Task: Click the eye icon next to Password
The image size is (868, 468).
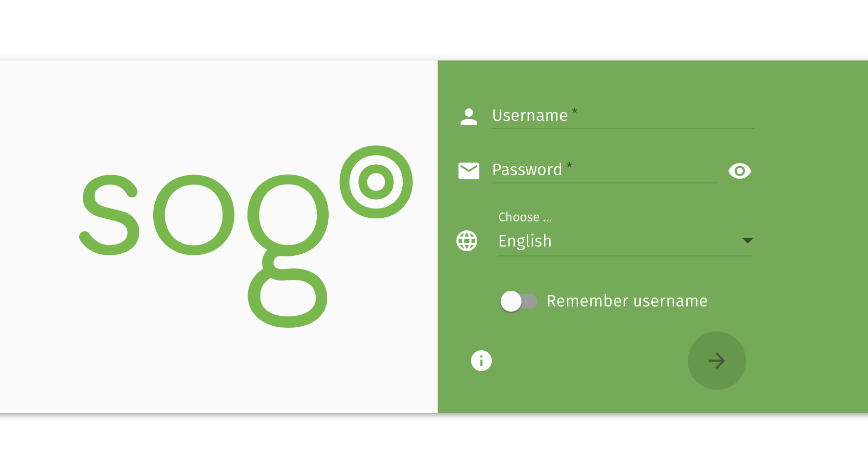Action: 739,171
